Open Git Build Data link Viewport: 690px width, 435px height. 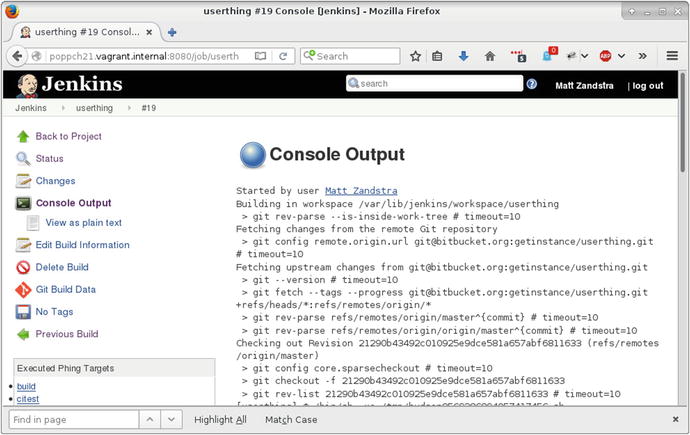(66, 289)
